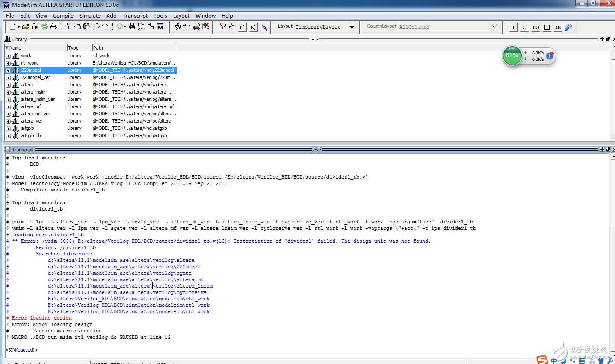Click the Compile All toolbar icon
The width and height of the screenshot is (615, 364).
point(186,26)
